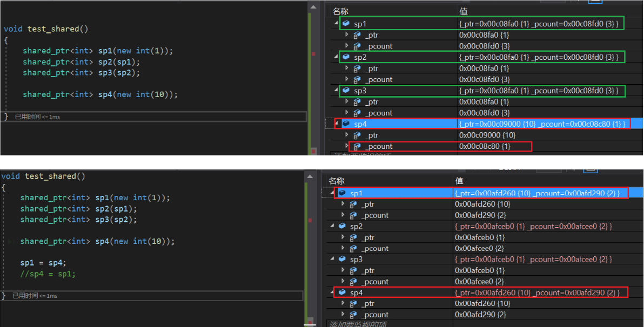Click the scroll-up arrow beside the sp1 = sp4 editor
Image resolution: width=644 pixels, height=327 pixels.
310,176
